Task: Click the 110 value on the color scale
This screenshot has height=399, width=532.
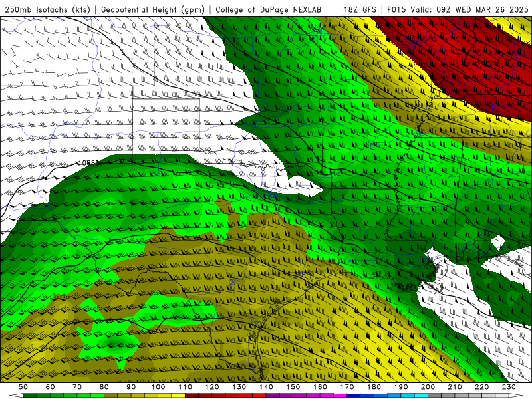Action: [185, 387]
